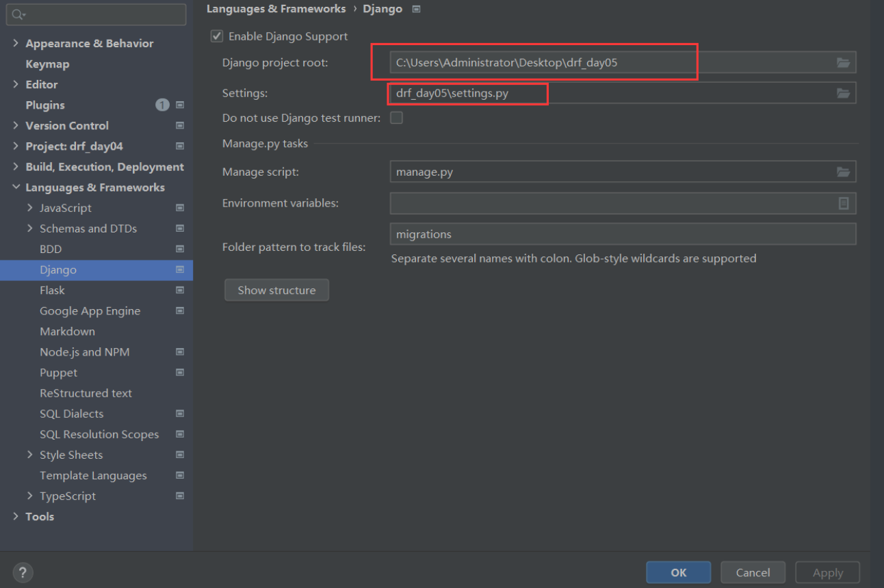Click the project icon on the TypeScript row
This screenshot has width=884, height=588.
[180, 496]
